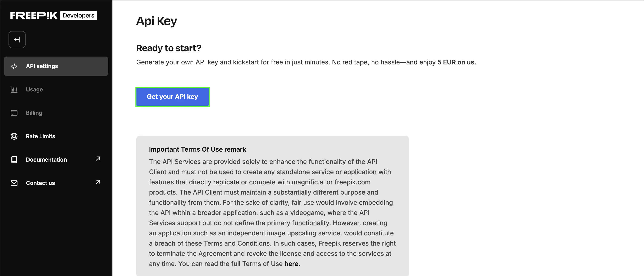Click the Developers badge
The image size is (644, 276).
(79, 16)
